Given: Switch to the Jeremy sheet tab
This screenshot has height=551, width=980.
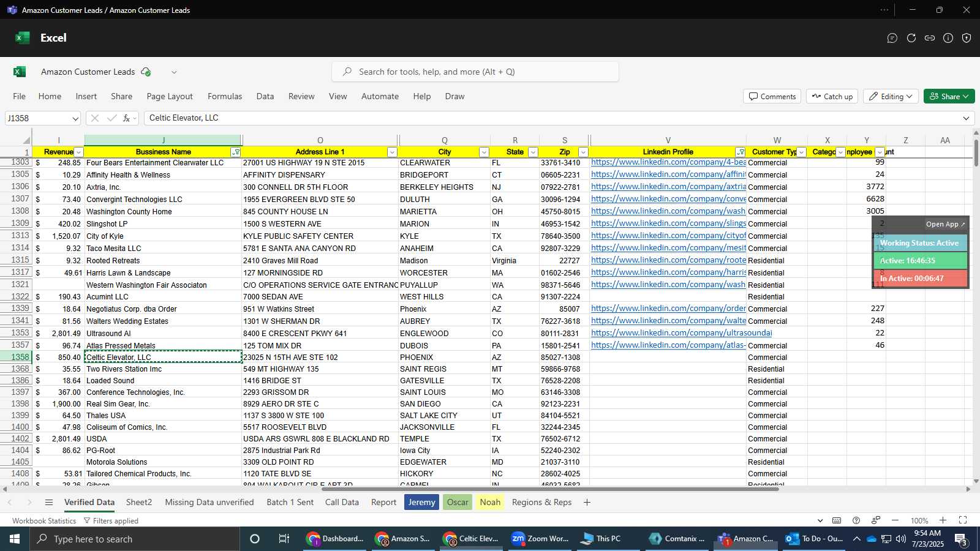Looking at the screenshot, I should 421,503.
